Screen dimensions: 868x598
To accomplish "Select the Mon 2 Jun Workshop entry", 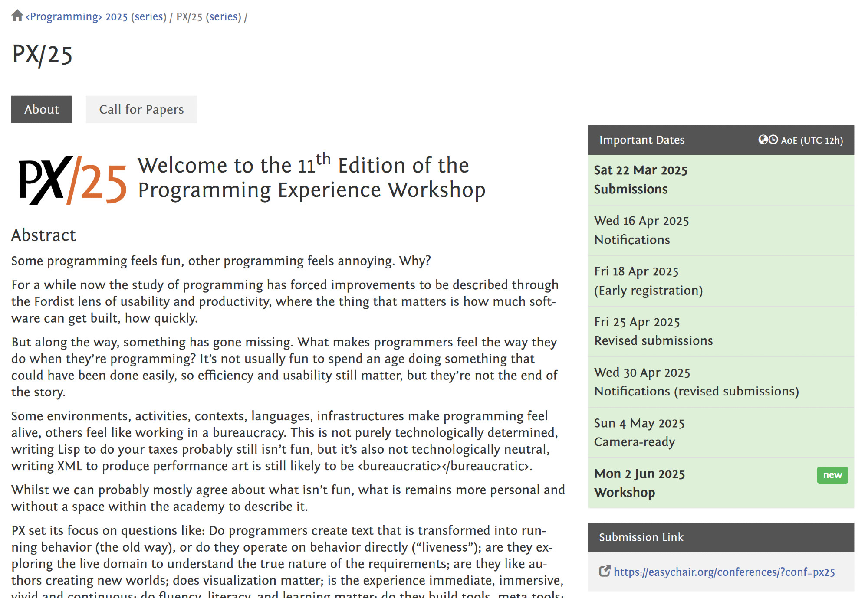I will coord(639,483).
